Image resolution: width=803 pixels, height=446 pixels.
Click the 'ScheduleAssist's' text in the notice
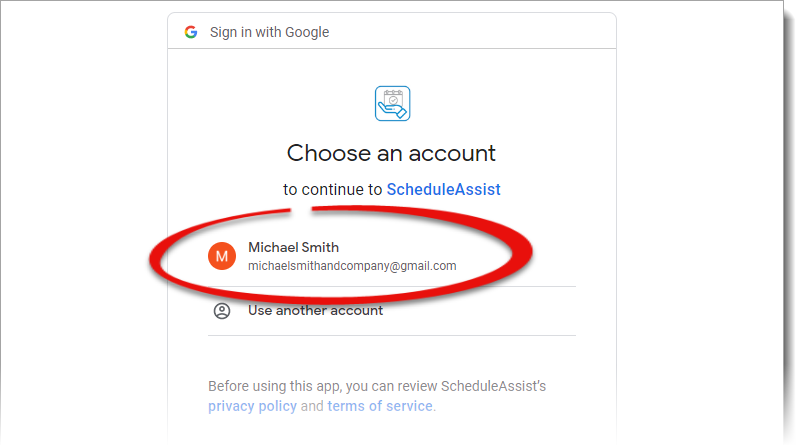click(x=495, y=386)
